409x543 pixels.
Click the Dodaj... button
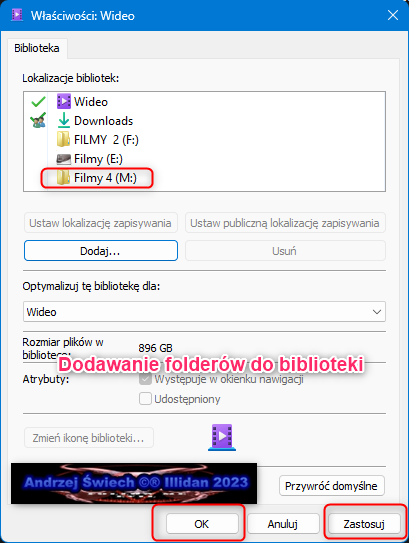click(101, 251)
